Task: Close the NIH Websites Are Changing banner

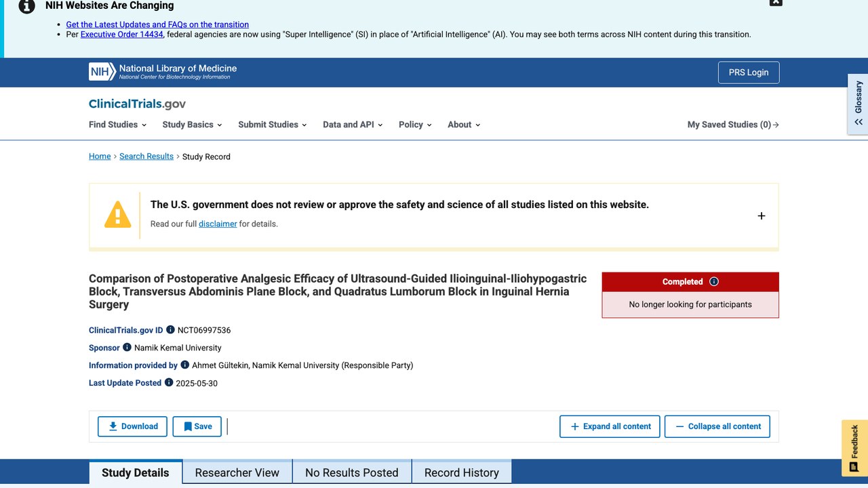Action: [776, 2]
